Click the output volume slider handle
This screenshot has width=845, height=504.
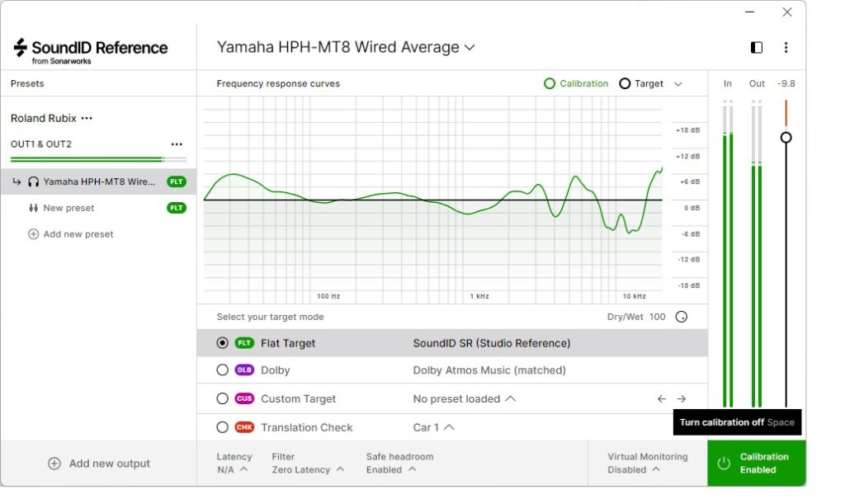(x=786, y=138)
